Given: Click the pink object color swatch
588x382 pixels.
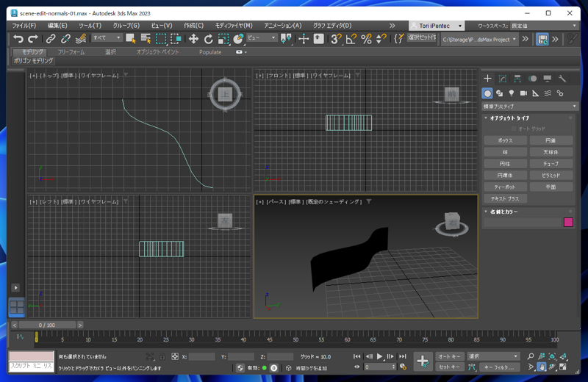Looking at the screenshot, I should point(568,222).
